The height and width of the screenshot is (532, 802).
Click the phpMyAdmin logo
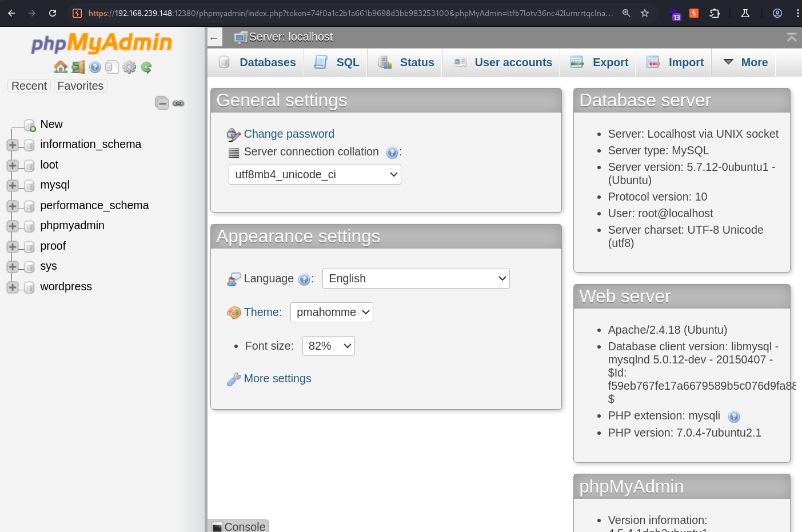click(102, 43)
